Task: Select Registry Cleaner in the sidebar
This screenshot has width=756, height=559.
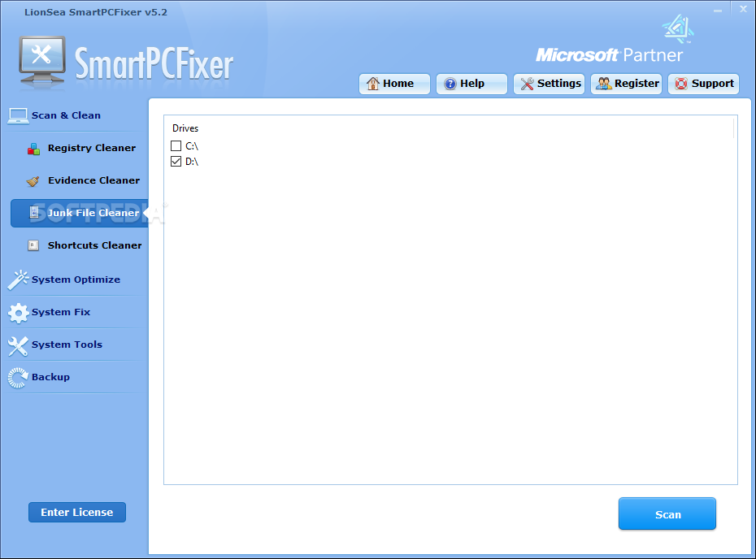Action: (92, 148)
